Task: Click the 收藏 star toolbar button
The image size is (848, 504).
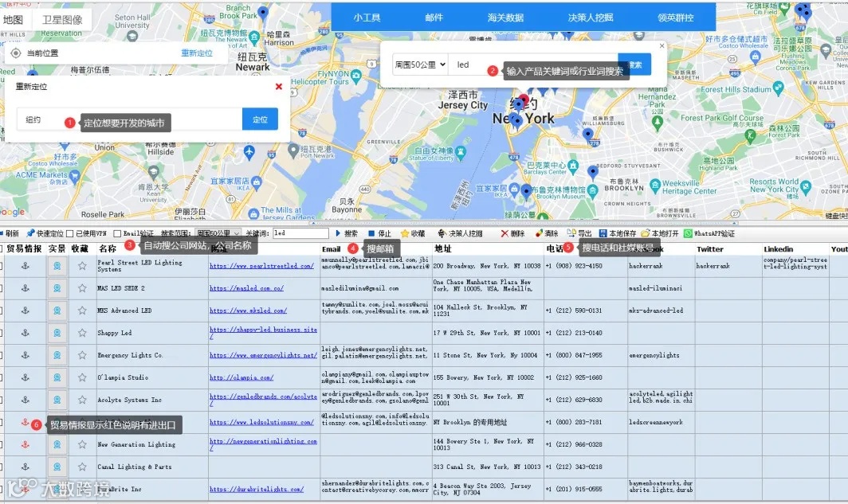Action: pos(413,233)
